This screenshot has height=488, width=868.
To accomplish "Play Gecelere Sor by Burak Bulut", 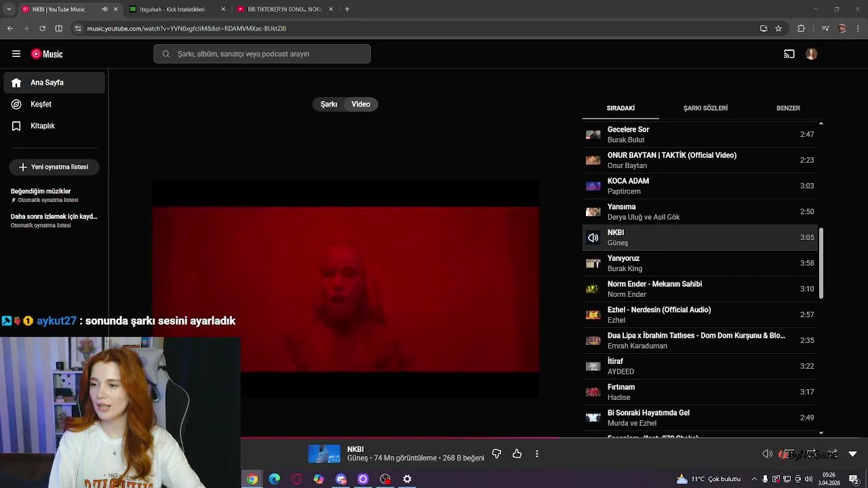I will [700, 134].
